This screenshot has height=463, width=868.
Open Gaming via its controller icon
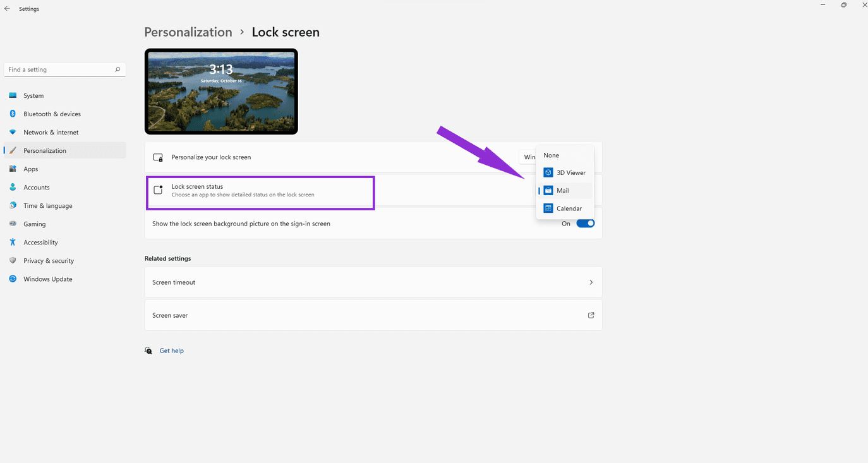click(x=13, y=224)
